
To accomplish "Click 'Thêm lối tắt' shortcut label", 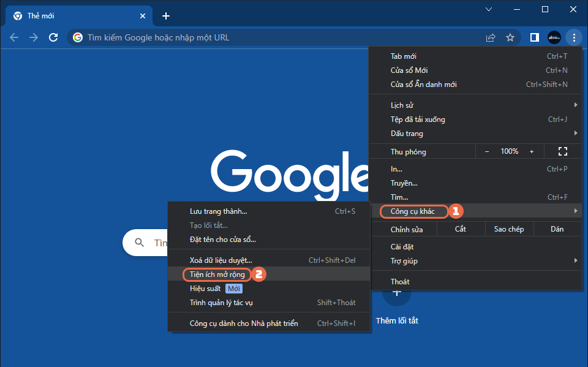I will pyautogui.click(x=397, y=320).
